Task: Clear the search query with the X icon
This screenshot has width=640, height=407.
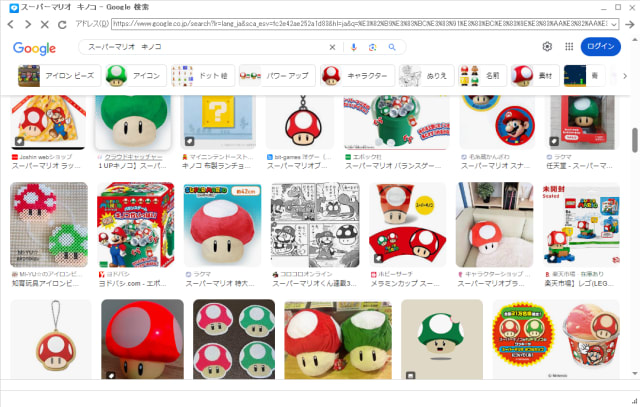Action: coord(332,47)
